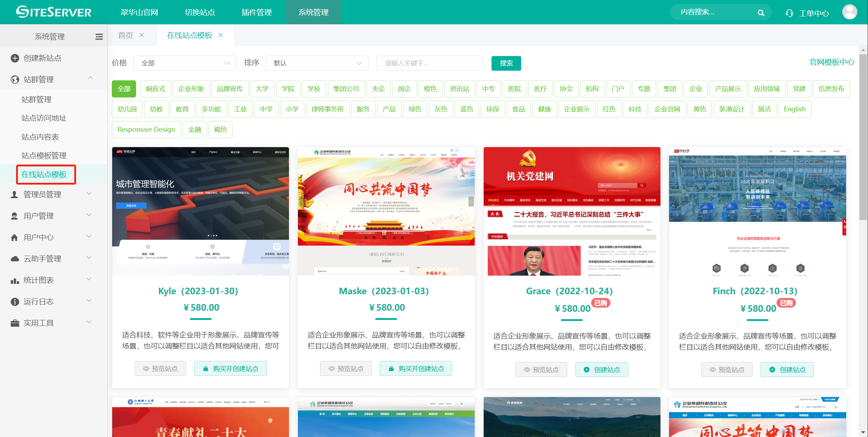The width and height of the screenshot is (868, 437).
Task: Close the 首页 tab with X
Action: point(142,35)
